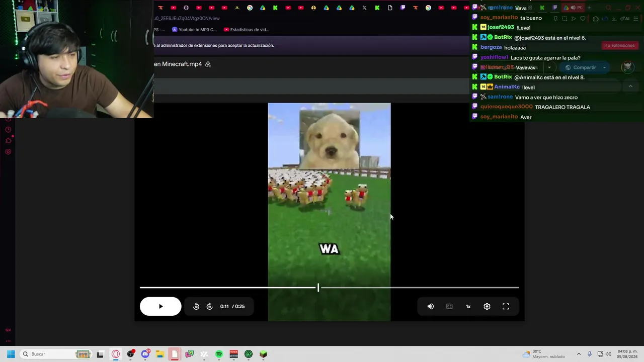
Task: Click chat username bergoza
Action: [491, 47]
